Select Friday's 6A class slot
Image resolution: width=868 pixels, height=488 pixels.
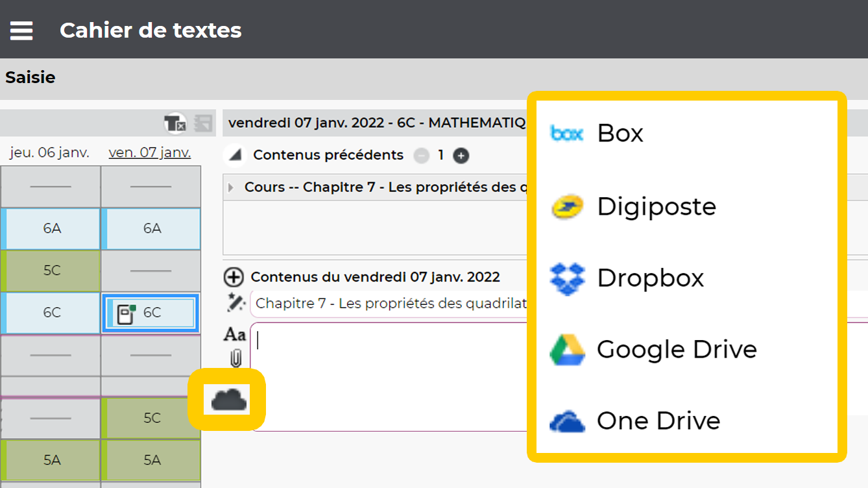[151, 228]
